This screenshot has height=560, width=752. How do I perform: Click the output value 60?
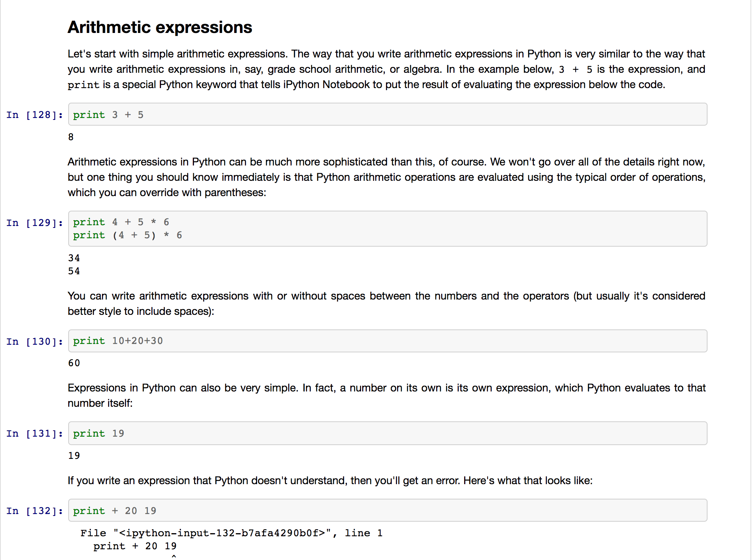click(x=74, y=363)
